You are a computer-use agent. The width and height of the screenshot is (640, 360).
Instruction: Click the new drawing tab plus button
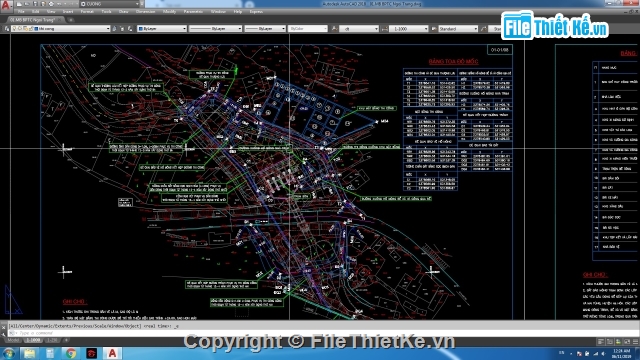click(71, 19)
